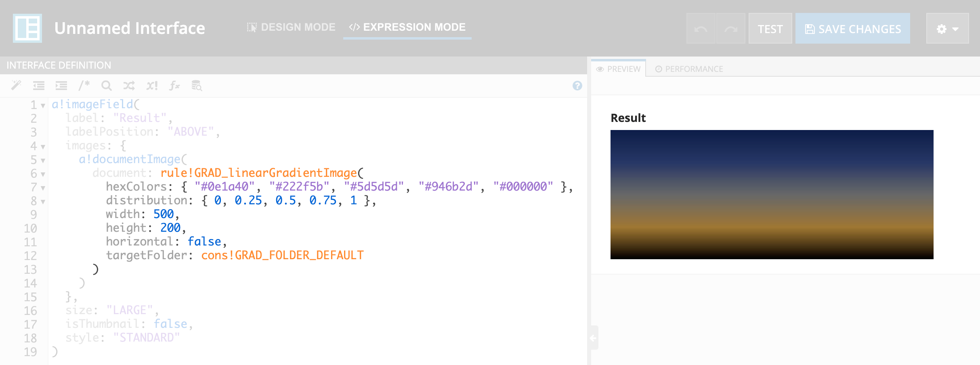The width and height of the screenshot is (980, 365).
Task: Collapse code fold on line 7
Action: tap(43, 188)
